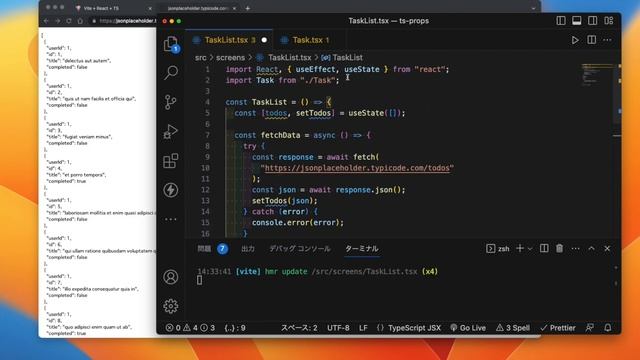Click the src breadcrumb segment
This screenshot has width=640, height=360.
pos(200,58)
